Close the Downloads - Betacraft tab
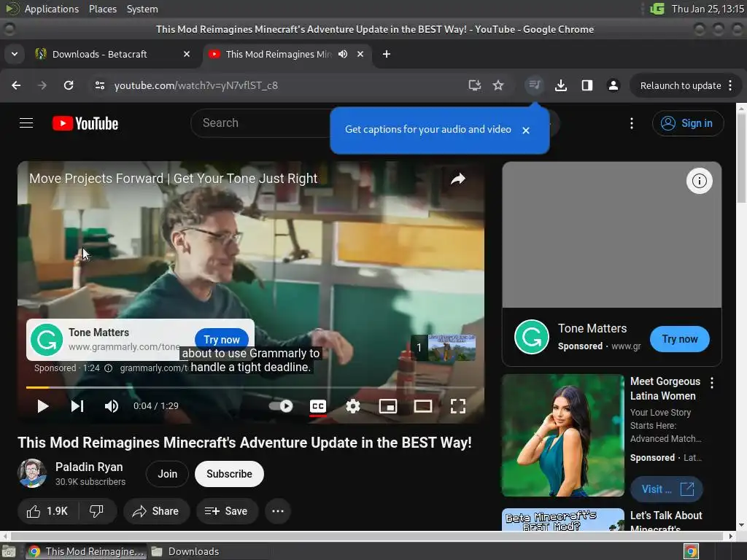 pyautogui.click(x=187, y=54)
